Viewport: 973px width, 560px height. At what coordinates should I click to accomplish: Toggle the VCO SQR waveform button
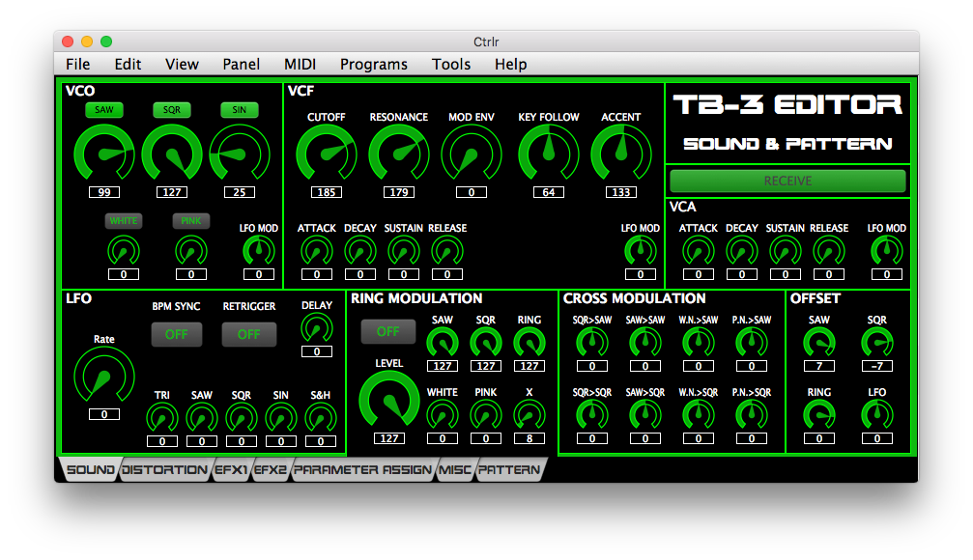tap(172, 110)
